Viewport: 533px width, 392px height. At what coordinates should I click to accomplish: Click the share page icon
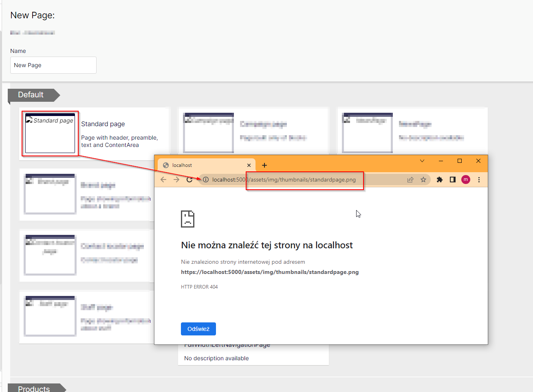[410, 180]
